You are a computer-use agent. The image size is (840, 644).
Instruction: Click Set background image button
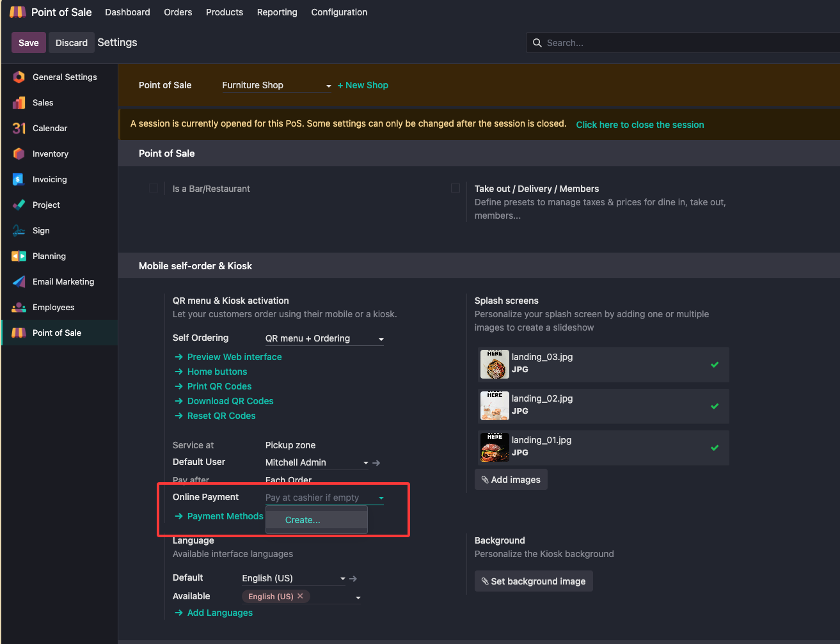point(534,581)
